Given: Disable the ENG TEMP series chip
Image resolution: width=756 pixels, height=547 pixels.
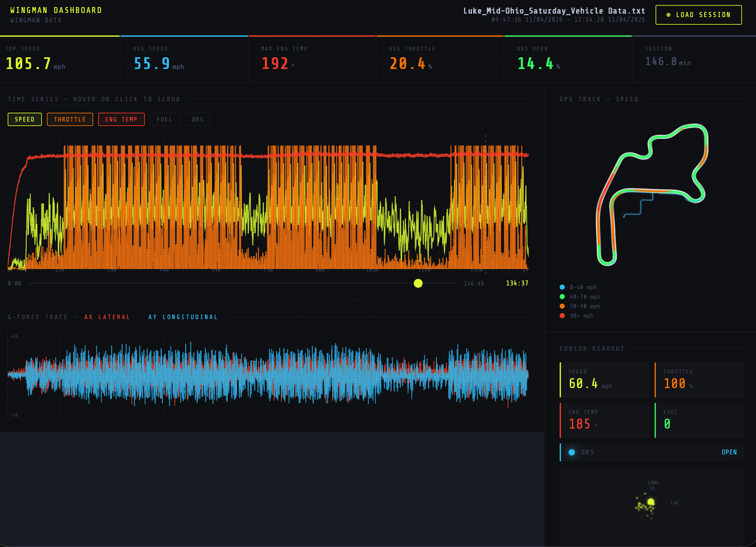Looking at the screenshot, I should point(121,119).
